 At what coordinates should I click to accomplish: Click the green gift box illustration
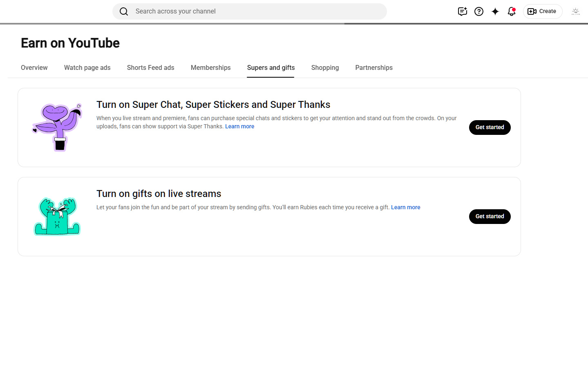tap(57, 217)
